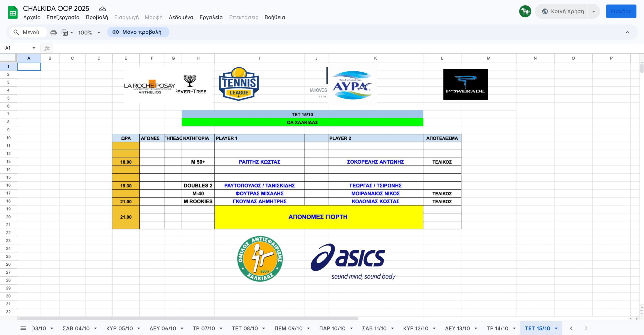Click the search Μενού box
The height and width of the screenshot is (335, 644).
28,32
